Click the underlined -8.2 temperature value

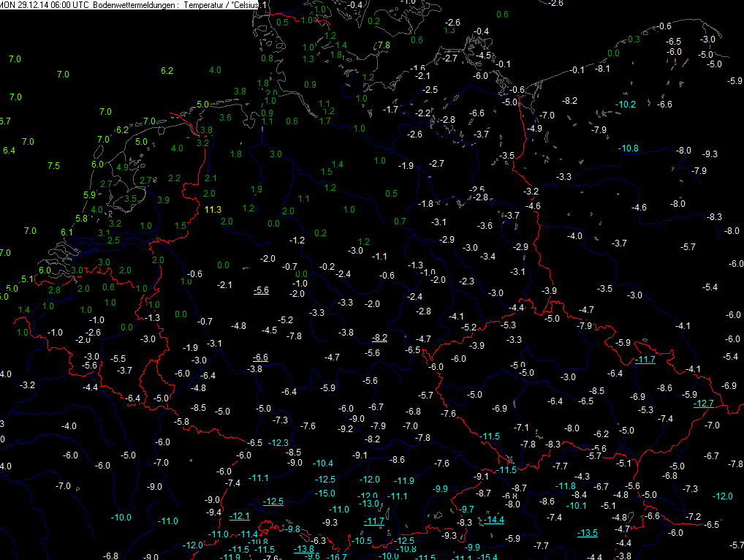pyautogui.click(x=379, y=337)
